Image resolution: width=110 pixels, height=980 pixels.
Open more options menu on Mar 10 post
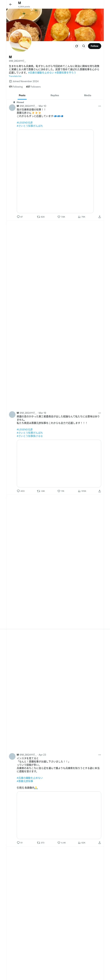[x=100, y=106]
